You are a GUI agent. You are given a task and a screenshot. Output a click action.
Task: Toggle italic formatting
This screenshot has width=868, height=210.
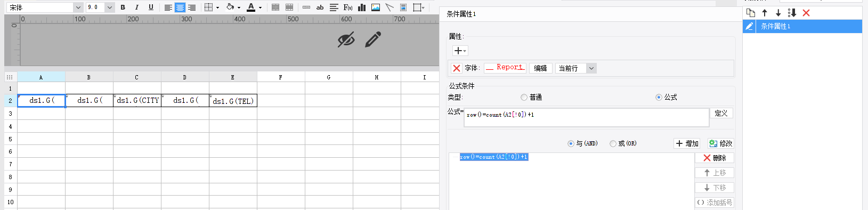(x=137, y=7)
